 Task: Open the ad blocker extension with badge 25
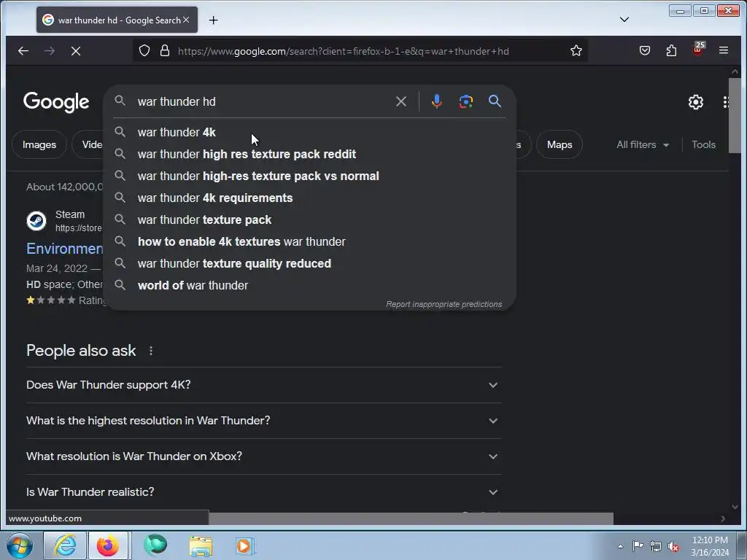point(698,50)
